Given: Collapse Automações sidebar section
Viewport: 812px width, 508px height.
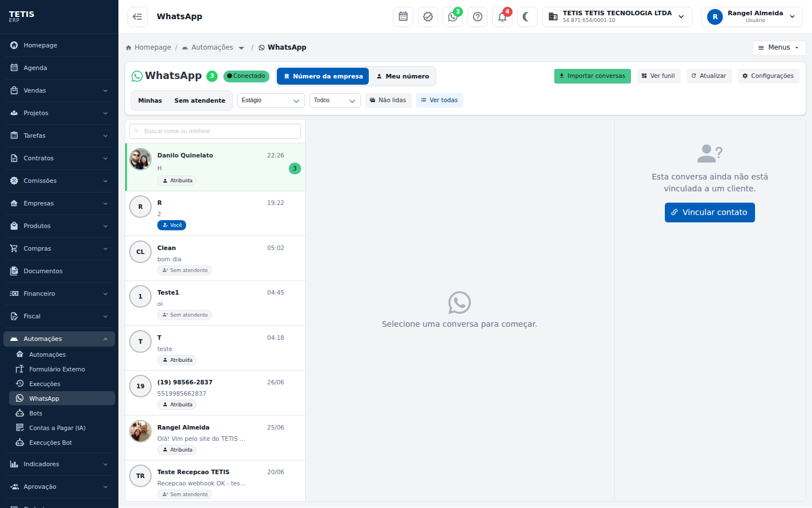Looking at the screenshot, I should click(59, 339).
